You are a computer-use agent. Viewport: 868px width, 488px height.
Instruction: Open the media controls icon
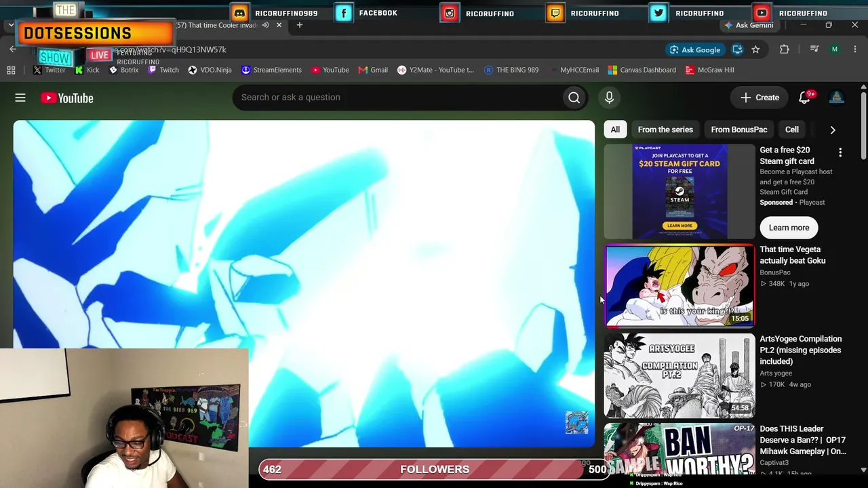tap(814, 49)
